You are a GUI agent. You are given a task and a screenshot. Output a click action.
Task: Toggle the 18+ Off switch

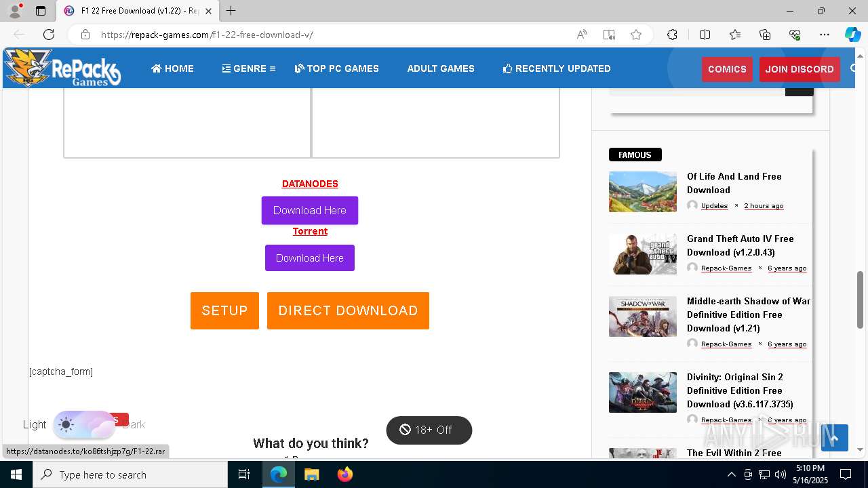429,430
